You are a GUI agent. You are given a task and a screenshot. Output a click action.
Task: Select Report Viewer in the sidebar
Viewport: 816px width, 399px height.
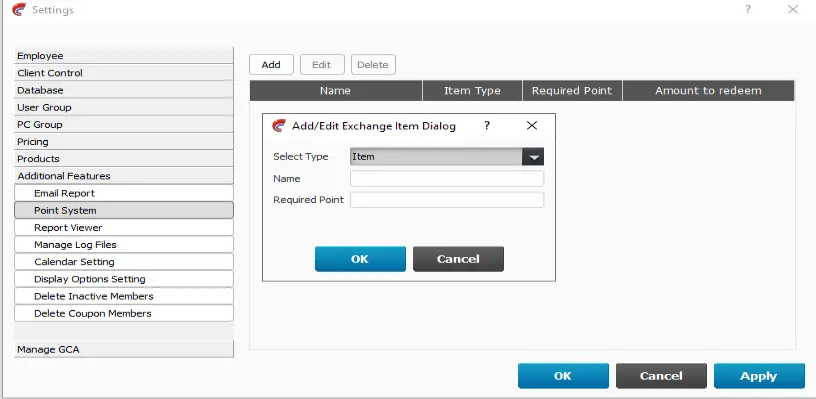[124, 227]
